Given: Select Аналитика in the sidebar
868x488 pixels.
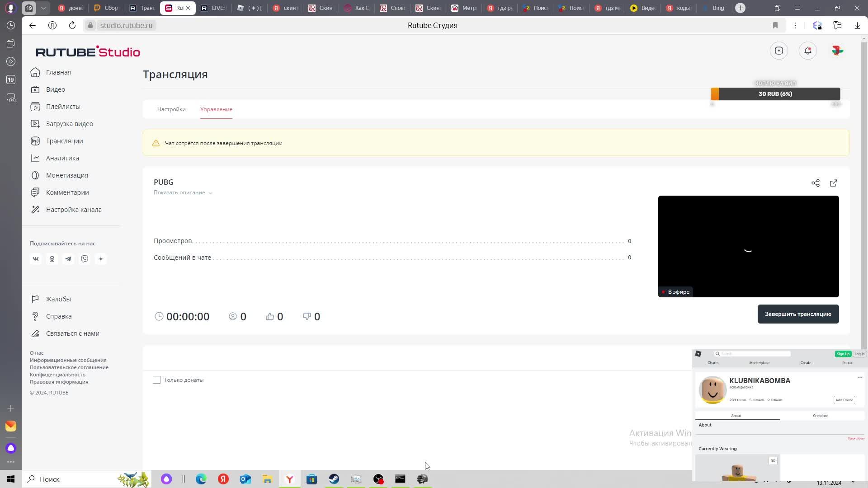Looking at the screenshot, I should pos(62,158).
